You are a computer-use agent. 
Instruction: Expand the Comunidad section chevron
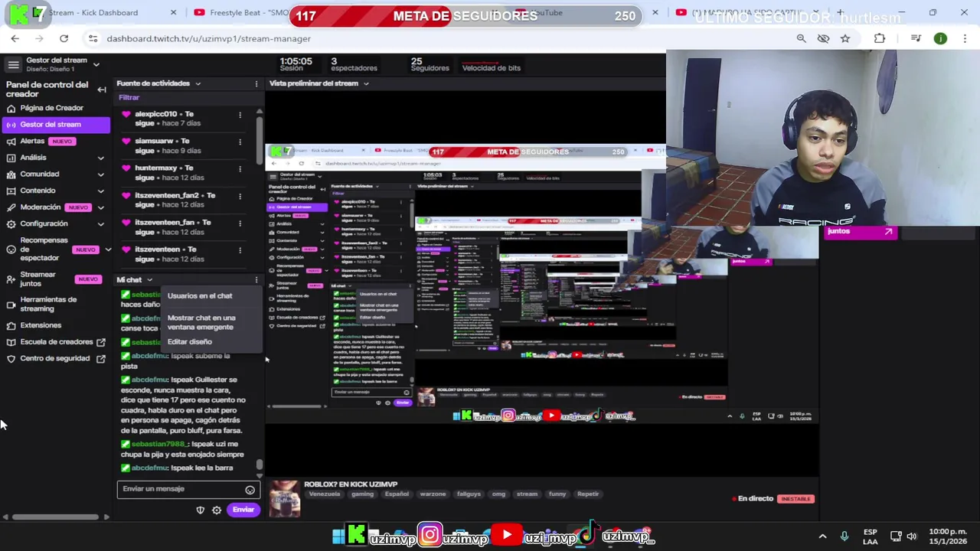pos(100,174)
